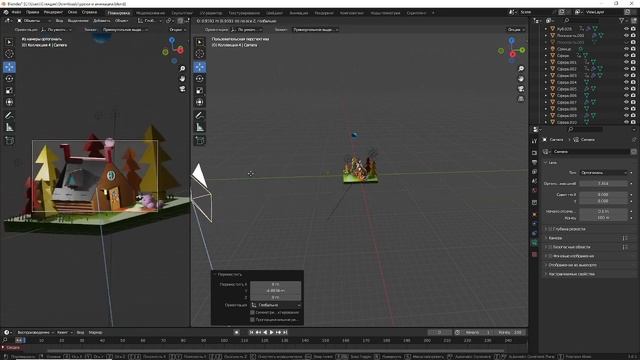Select the Annotate tool in left viewport
The width and height of the screenshot is (640, 360).
(x=9, y=116)
